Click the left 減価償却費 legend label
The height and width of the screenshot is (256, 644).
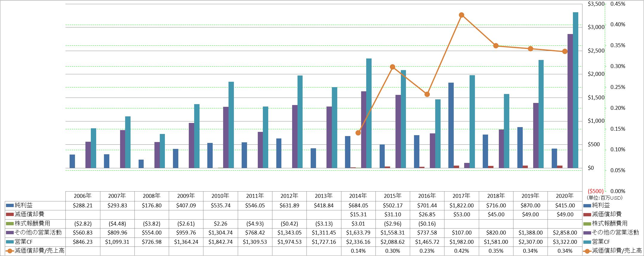(x=30, y=214)
